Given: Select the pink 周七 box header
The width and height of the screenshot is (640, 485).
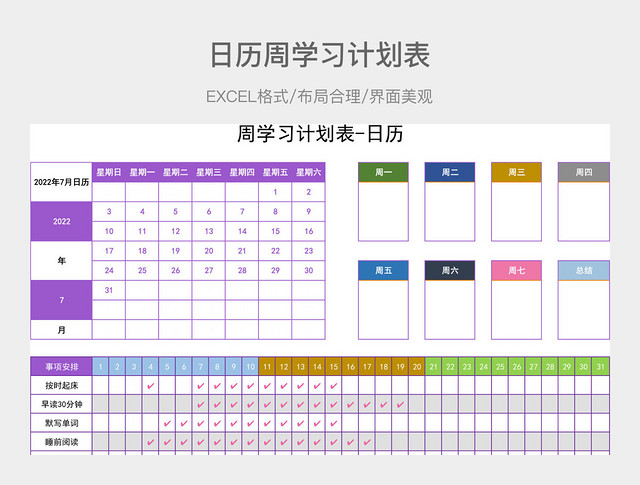Looking at the screenshot, I should point(516,270).
